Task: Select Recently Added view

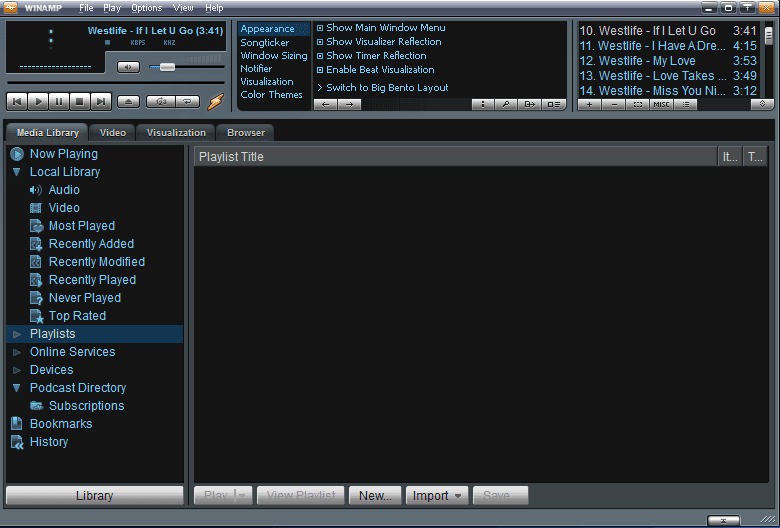Action: [x=91, y=244]
